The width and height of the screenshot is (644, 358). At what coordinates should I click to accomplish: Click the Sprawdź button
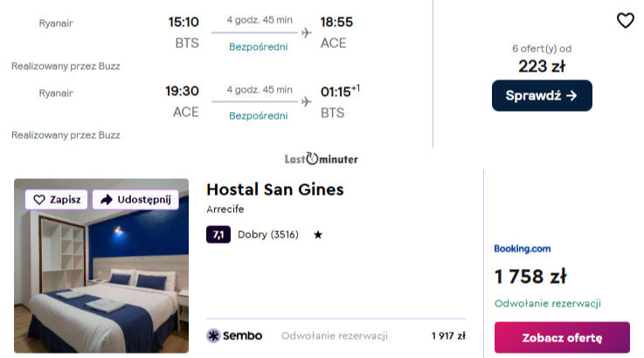tap(542, 96)
